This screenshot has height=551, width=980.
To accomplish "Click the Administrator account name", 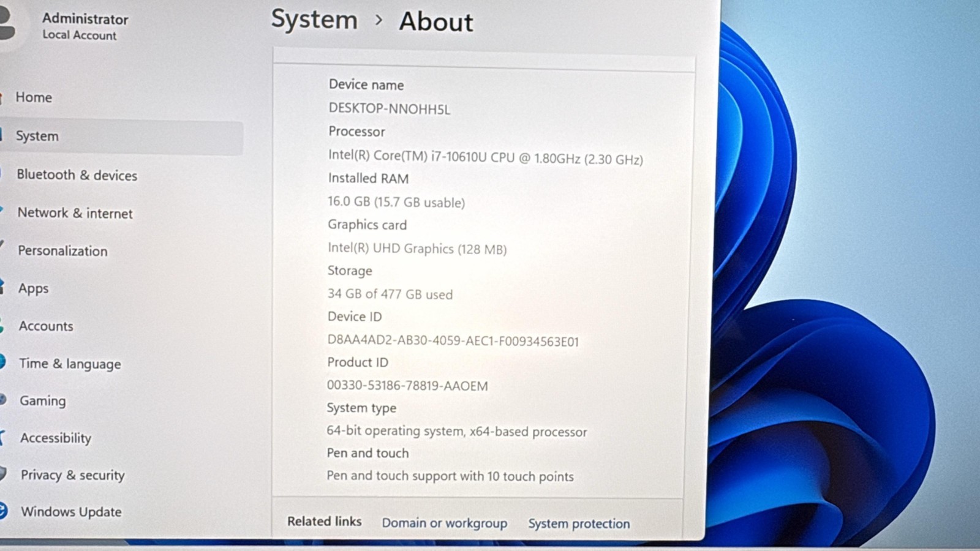I will point(85,19).
